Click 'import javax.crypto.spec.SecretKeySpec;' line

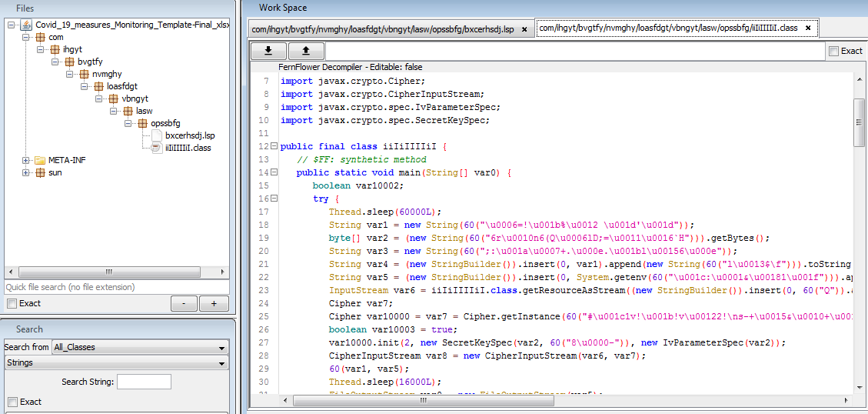(384, 120)
